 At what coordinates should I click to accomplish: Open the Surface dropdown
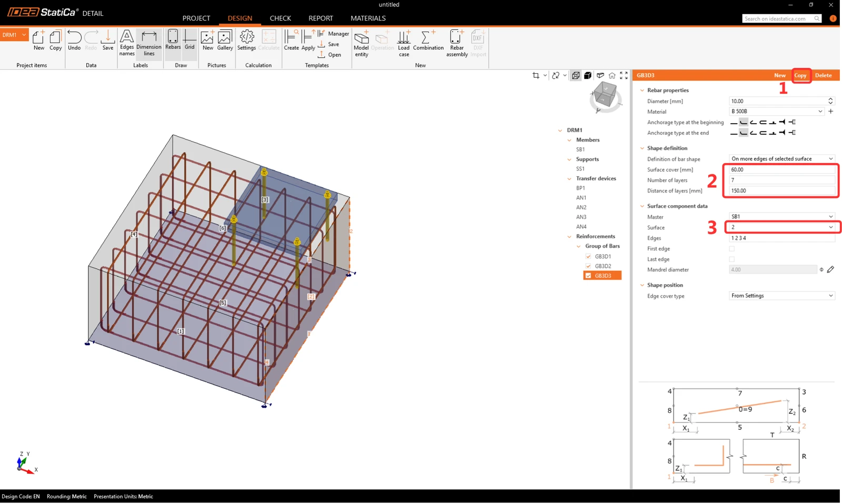pyautogui.click(x=782, y=227)
